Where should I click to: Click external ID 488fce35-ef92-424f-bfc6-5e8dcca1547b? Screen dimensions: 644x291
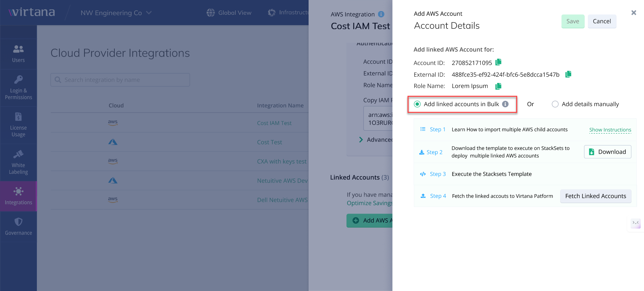pos(505,74)
